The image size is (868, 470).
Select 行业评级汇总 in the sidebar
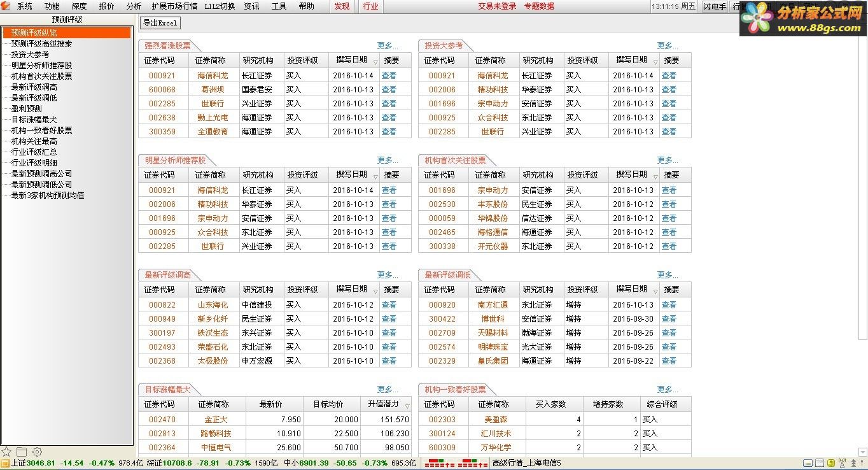(x=34, y=152)
